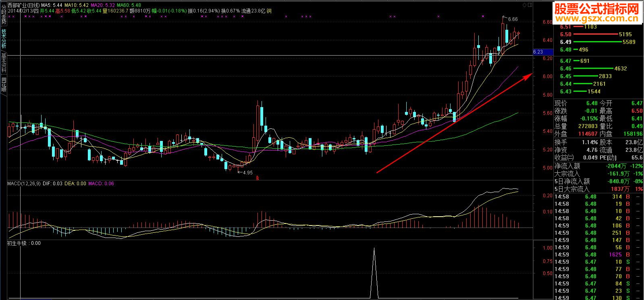
Task: Open the 基本资料 side tab
Action: click(4, 62)
